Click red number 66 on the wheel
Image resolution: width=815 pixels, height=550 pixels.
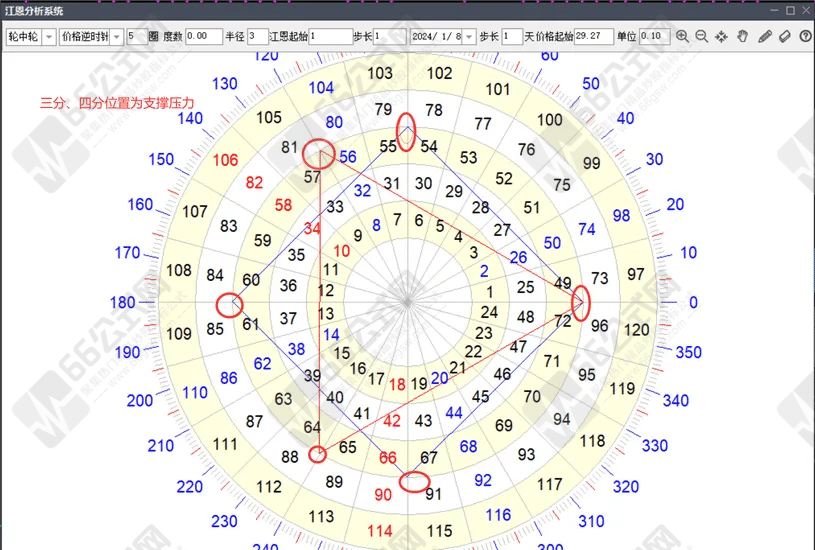click(x=388, y=457)
